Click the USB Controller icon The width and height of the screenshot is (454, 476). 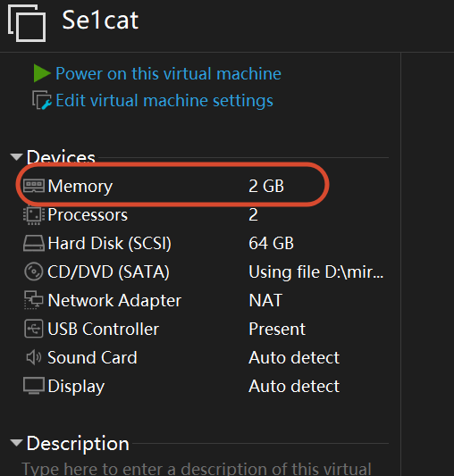point(33,329)
